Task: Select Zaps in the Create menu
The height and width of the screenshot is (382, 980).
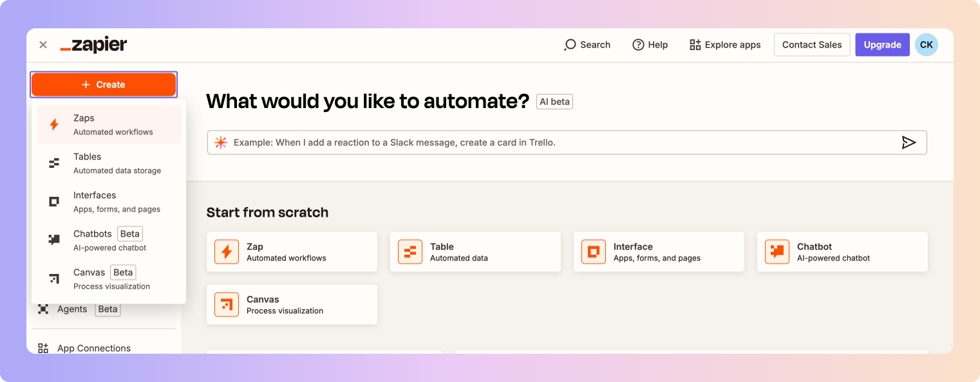Action: coord(109,125)
